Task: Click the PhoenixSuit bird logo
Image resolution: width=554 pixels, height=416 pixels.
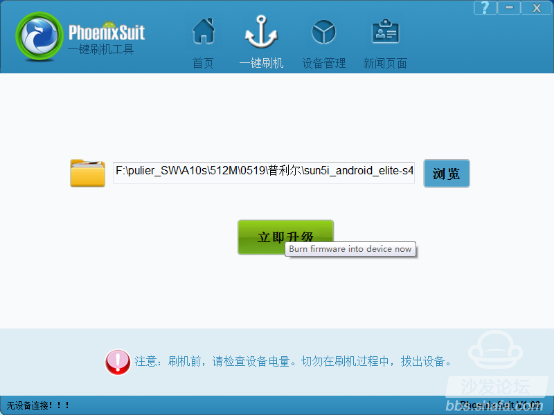Action: click(x=39, y=36)
